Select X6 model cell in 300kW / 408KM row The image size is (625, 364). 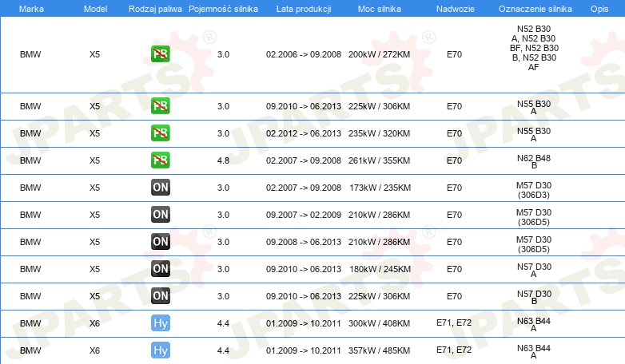click(x=94, y=323)
